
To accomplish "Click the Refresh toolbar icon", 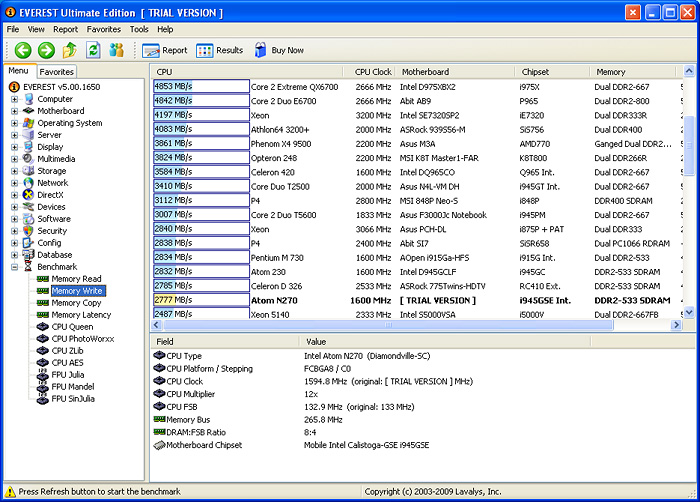I will point(93,50).
